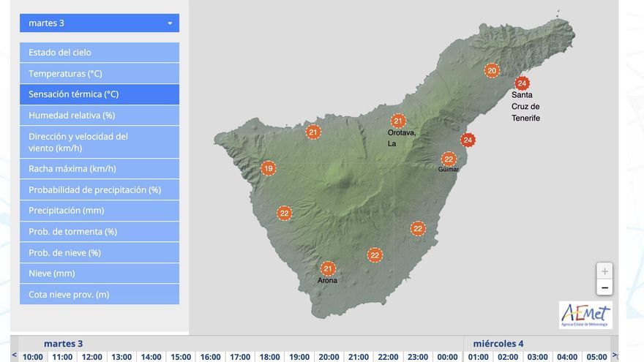Click the 22 marker northeast of Arona
644x362 pixels.
tap(375, 255)
